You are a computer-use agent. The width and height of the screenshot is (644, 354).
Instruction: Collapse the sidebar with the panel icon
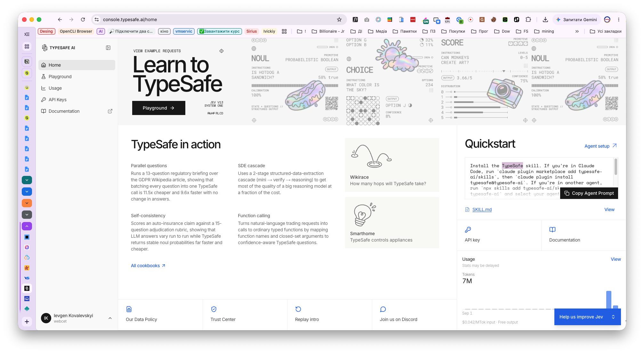108,48
